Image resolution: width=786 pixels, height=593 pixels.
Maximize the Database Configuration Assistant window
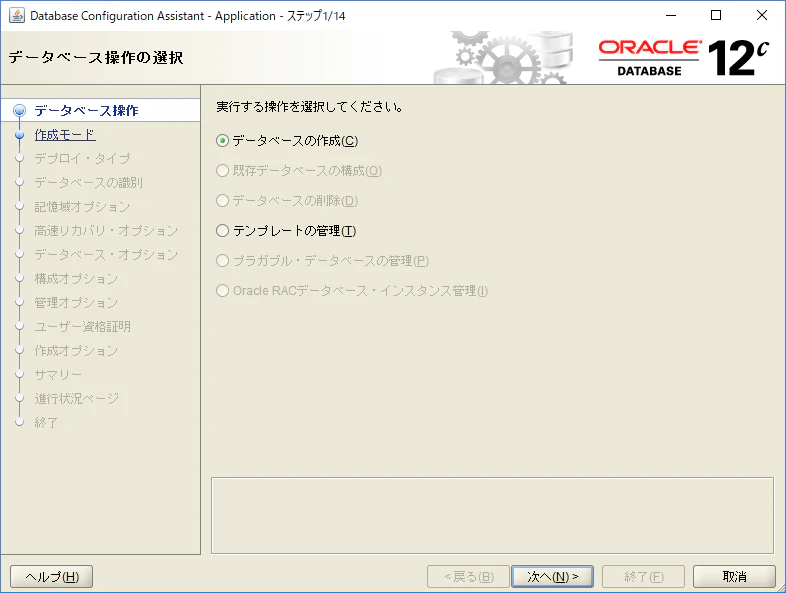coord(716,16)
